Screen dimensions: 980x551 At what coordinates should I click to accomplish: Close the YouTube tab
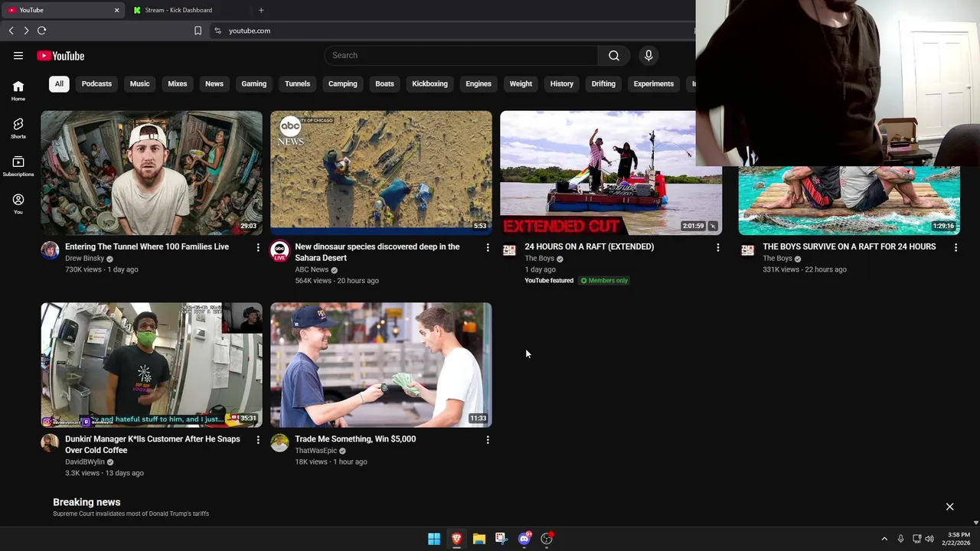tap(116, 10)
